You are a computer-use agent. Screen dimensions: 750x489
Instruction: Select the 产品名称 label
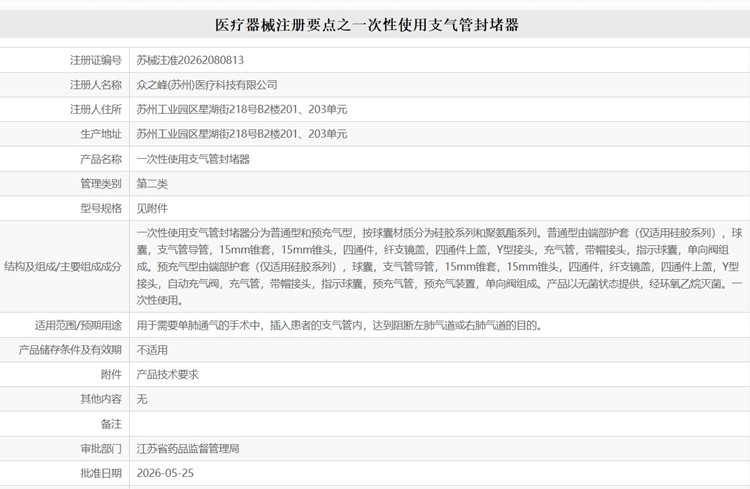point(101,159)
